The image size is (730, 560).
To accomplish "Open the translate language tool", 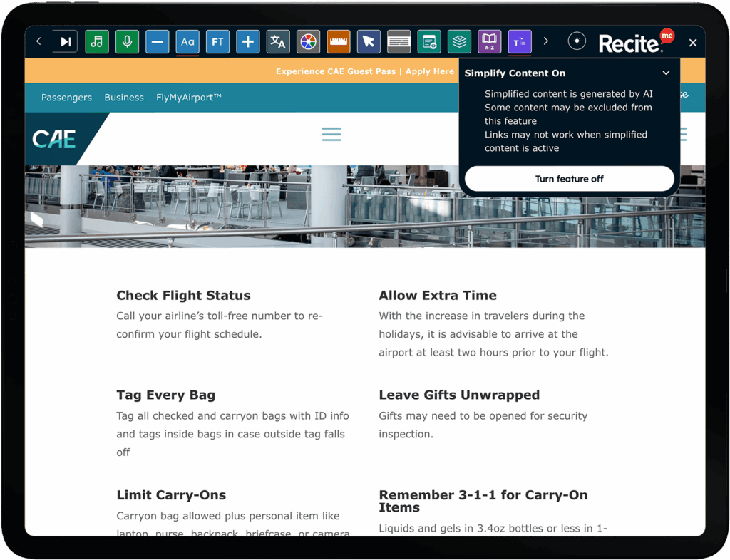I will tap(278, 42).
